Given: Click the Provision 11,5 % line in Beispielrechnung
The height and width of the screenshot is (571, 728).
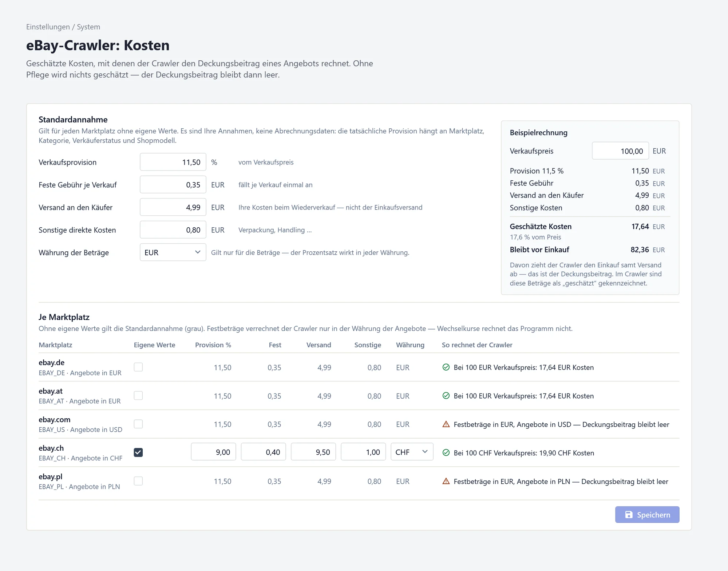Looking at the screenshot, I should [537, 171].
